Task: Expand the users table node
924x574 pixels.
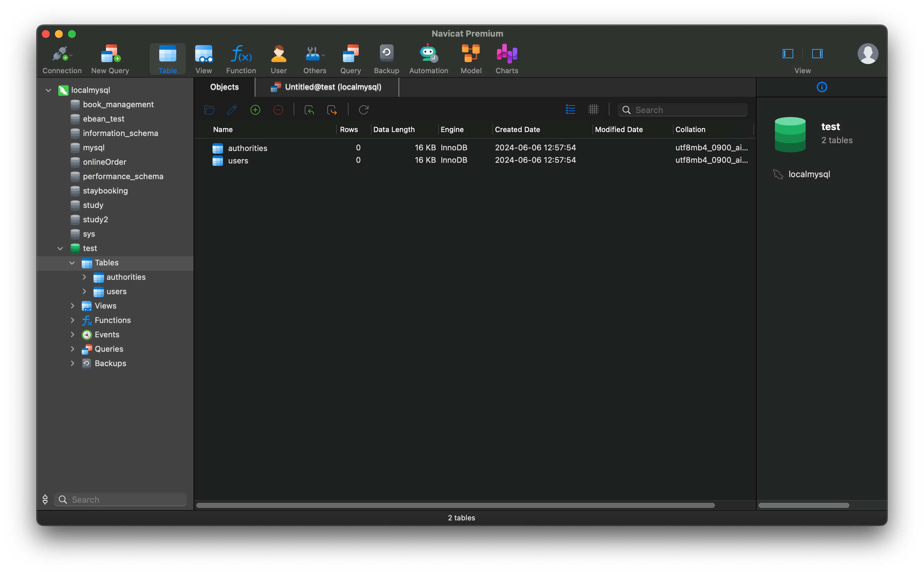Action: [x=84, y=292]
